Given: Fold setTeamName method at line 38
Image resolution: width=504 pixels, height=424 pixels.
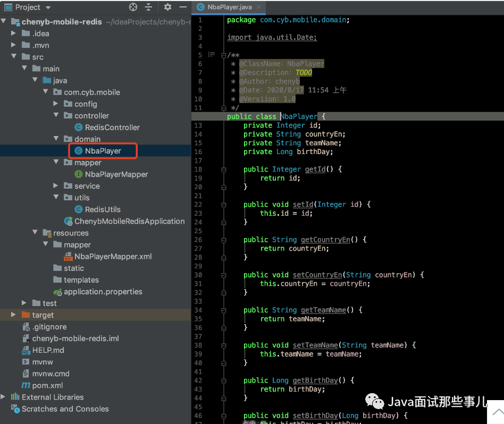Looking at the screenshot, I should coord(224,345).
